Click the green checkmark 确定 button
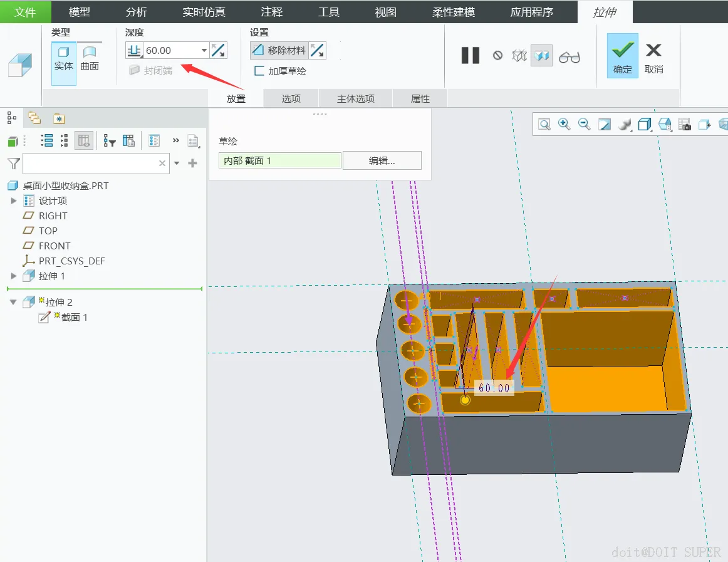Viewport: 728px width, 562px height. (622, 56)
